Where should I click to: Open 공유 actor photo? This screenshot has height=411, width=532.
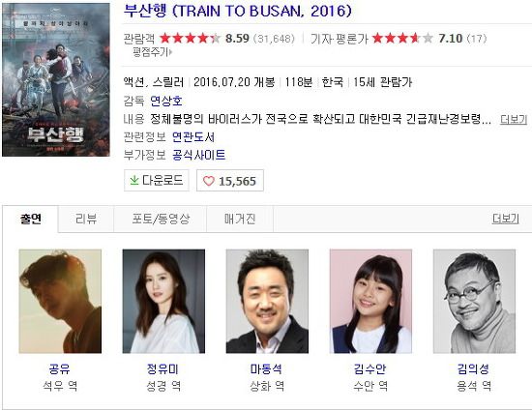60,301
